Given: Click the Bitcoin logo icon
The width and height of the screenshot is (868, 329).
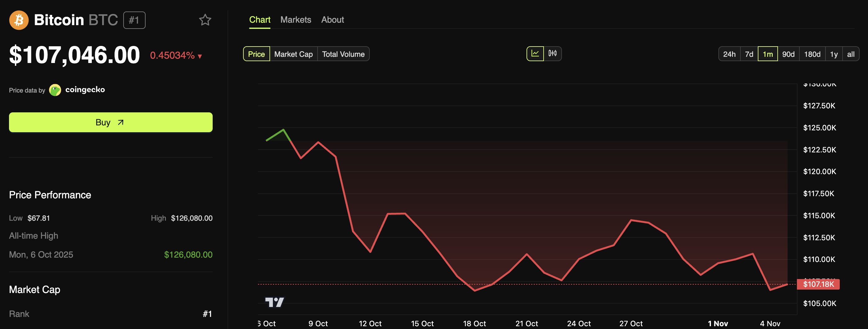Looking at the screenshot, I should [x=19, y=20].
